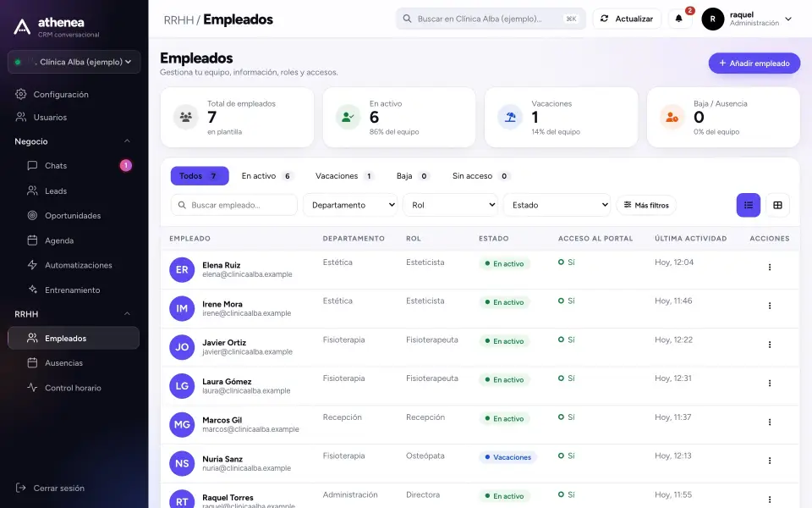Sort by the EMPLEADO column header
This screenshot has width=812, height=508.
pos(189,239)
